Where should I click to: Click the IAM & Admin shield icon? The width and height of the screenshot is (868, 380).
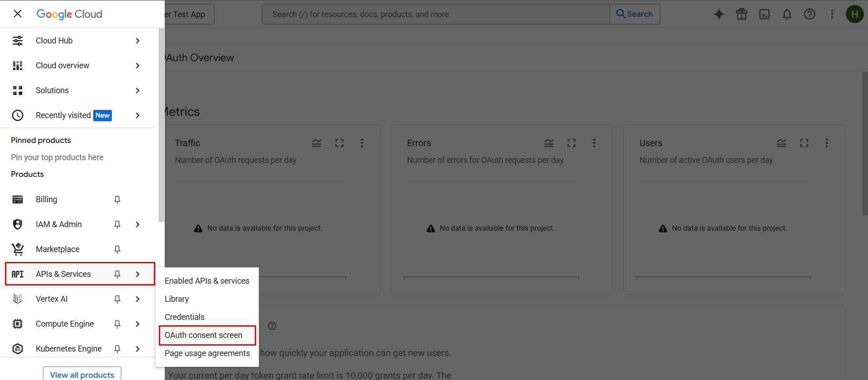click(18, 224)
